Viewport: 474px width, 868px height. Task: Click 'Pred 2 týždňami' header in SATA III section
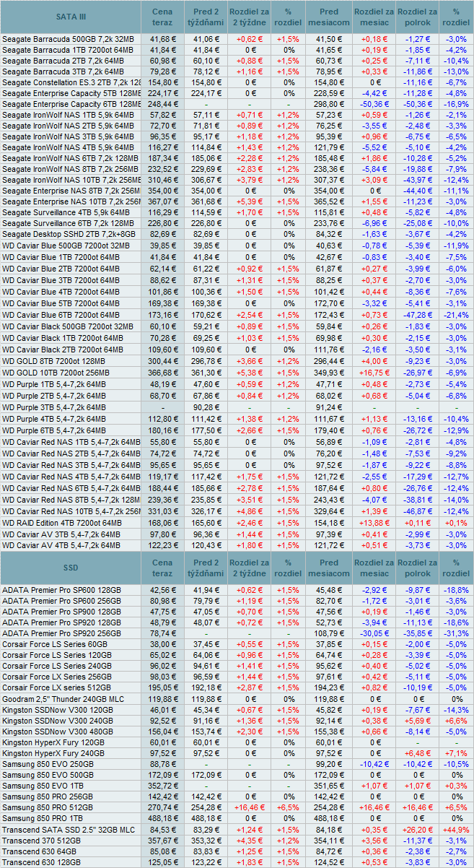pyautogui.click(x=206, y=17)
